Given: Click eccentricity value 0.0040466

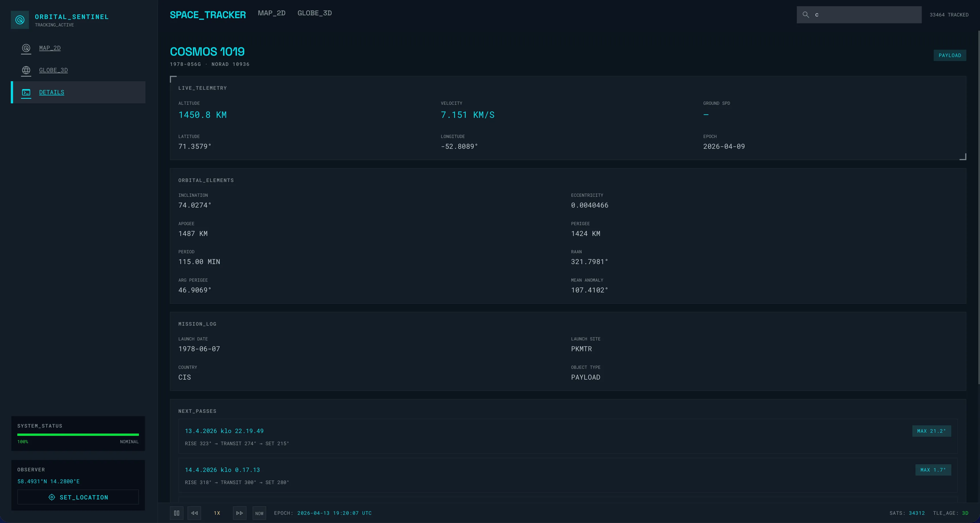Looking at the screenshot, I should [590, 205].
